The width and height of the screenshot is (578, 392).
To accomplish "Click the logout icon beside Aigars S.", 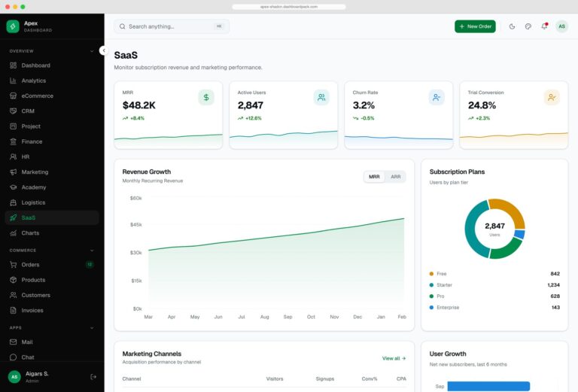I will click(x=93, y=376).
